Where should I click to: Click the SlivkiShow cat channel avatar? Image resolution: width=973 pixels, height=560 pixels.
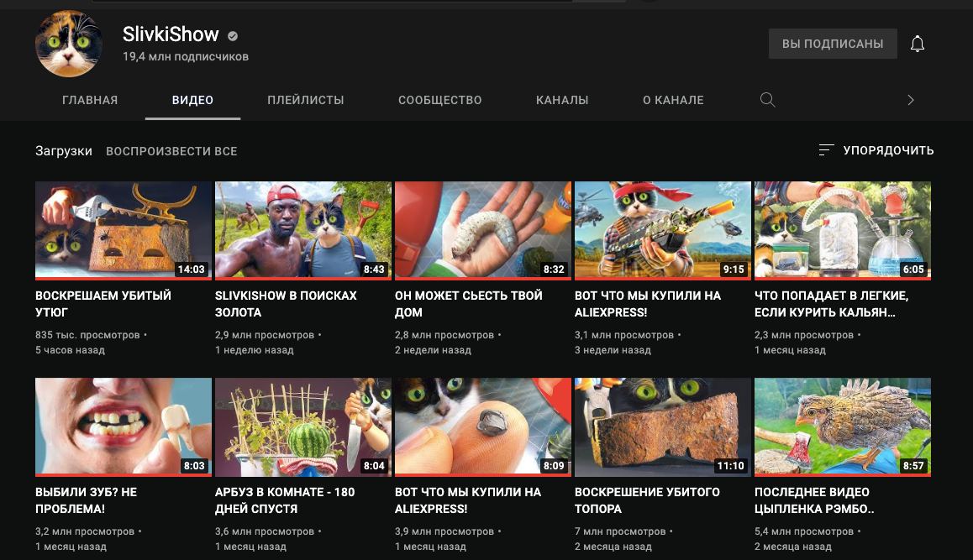[x=69, y=44]
